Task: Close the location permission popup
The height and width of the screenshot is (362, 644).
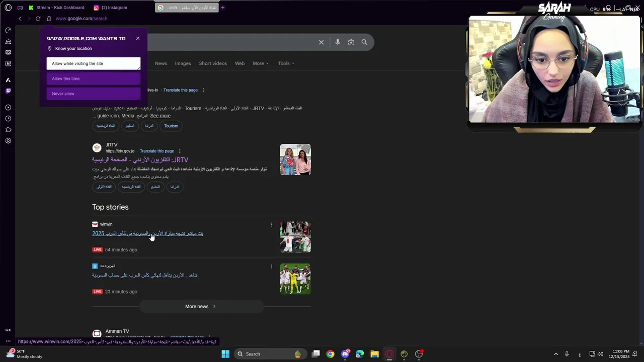Action: click(x=137, y=38)
